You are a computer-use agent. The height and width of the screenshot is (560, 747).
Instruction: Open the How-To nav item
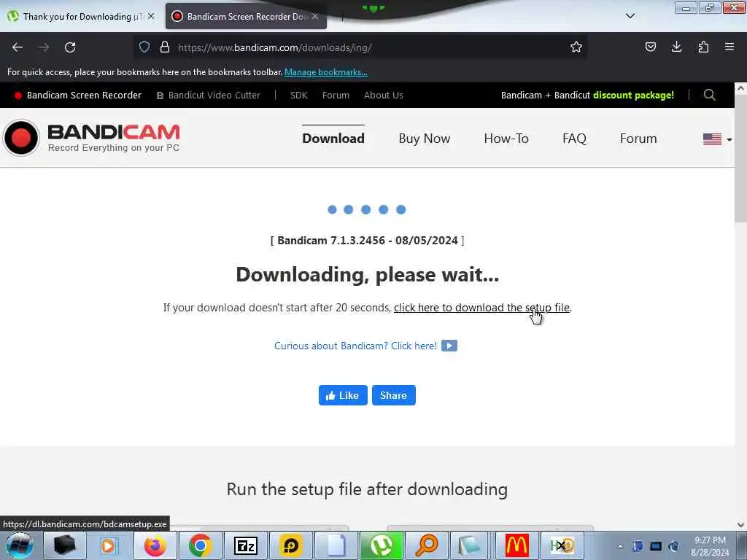click(506, 139)
